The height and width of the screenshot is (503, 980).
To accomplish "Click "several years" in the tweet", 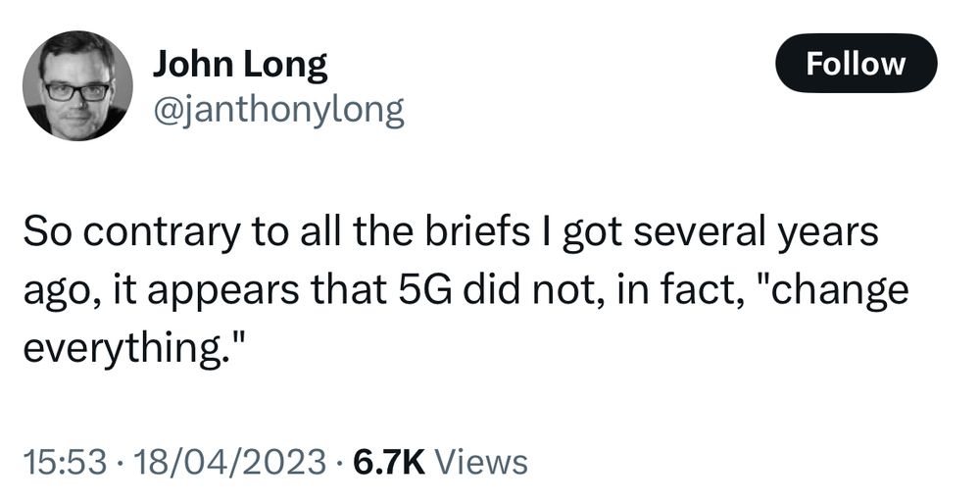I will [x=757, y=232].
